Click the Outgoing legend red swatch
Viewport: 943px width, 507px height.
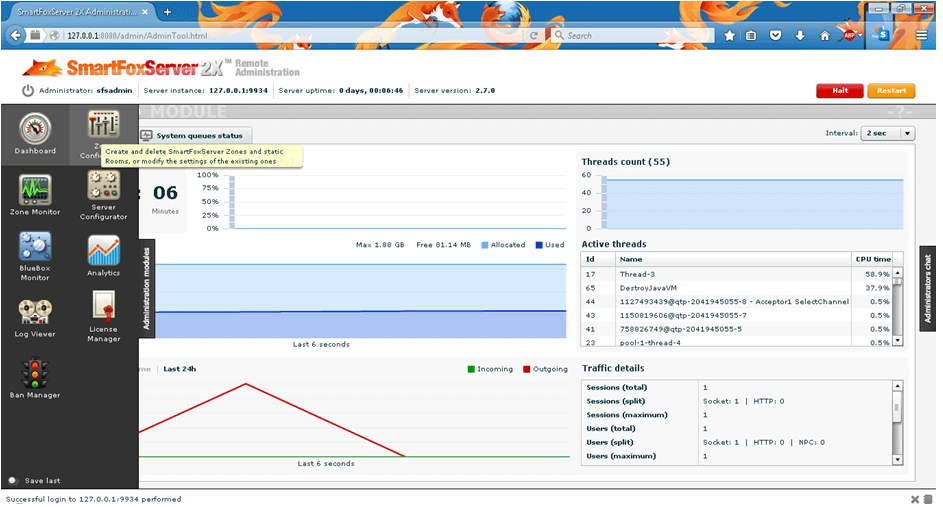[526, 369]
